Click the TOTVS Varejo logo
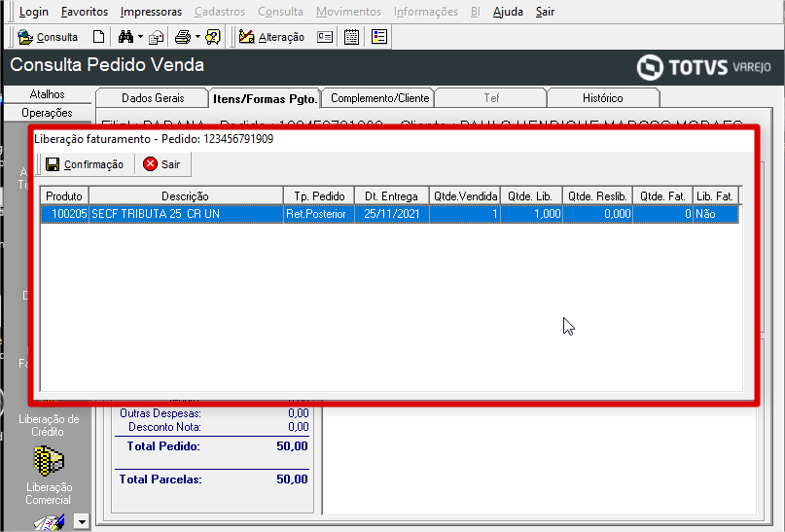 pyautogui.click(x=703, y=67)
